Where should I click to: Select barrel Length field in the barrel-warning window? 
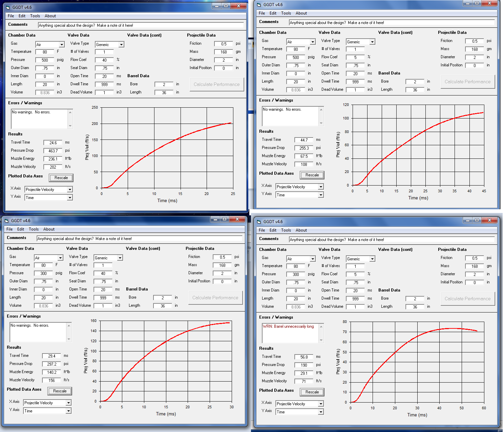coord(415,307)
